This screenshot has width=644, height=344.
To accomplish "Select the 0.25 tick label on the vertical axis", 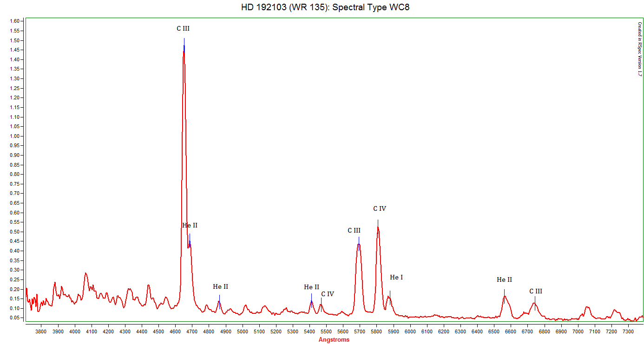I will coord(15,279).
